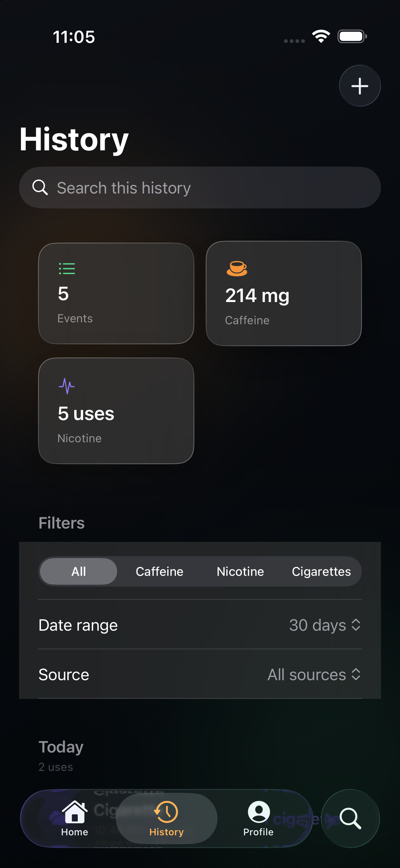Click the coffee cup caffeine icon
Screen dimensions: 400x868
pos(237,268)
